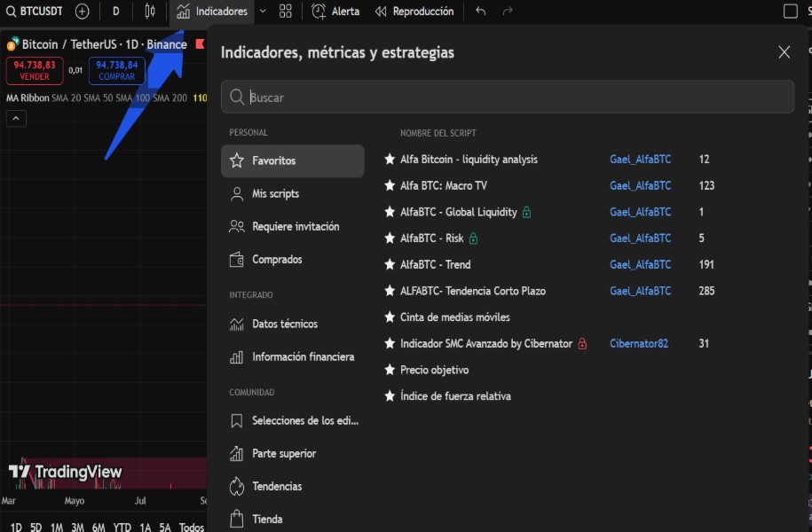This screenshot has width=812, height=532.
Task: Select the 6M time range
Action: coord(99,528)
